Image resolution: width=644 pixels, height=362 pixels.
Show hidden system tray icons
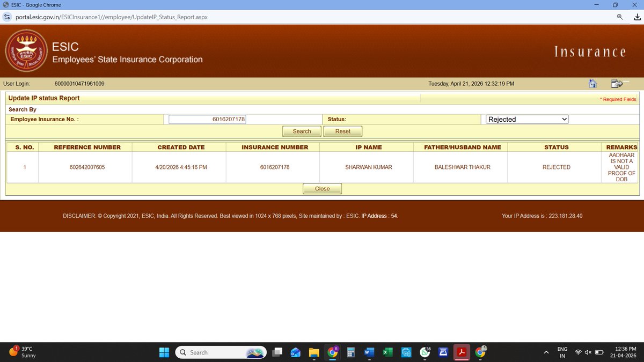point(546,352)
